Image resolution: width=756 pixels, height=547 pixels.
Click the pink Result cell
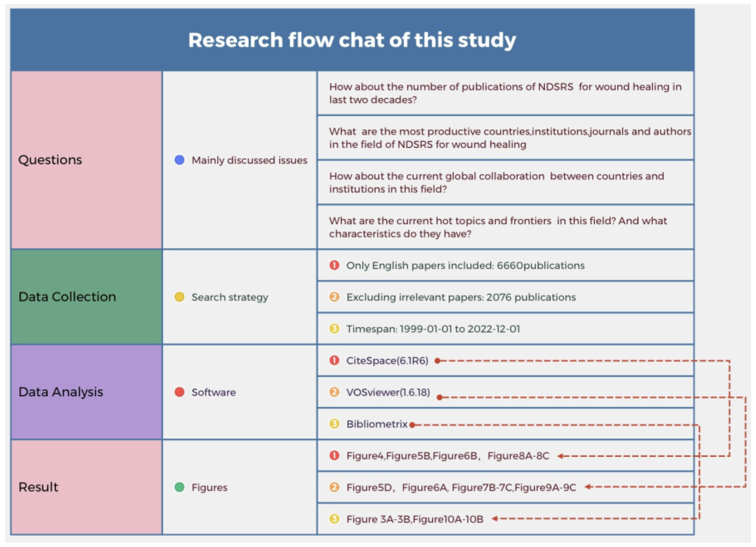tap(86, 487)
